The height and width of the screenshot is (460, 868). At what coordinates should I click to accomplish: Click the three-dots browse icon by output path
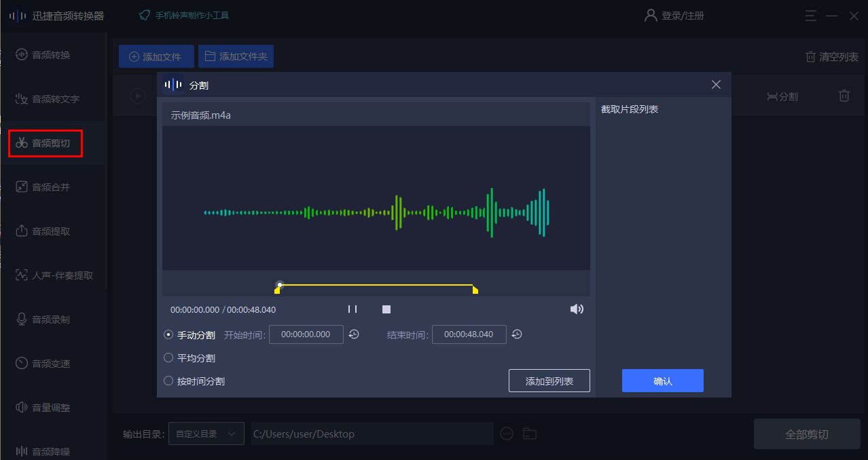[x=506, y=434]
